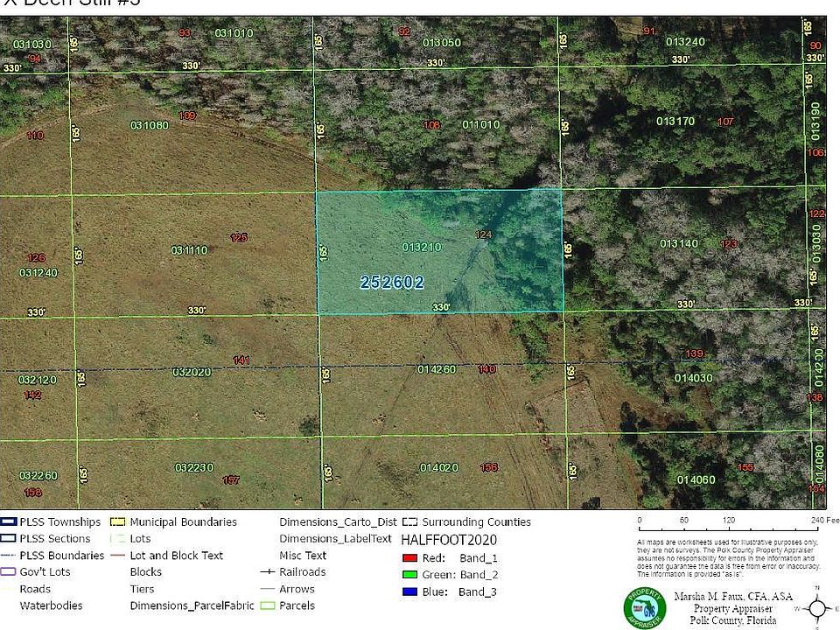Click the Municipal Boundaries legend symbol
This screenshot has height=630, width=840.
[x=118, y=522]
